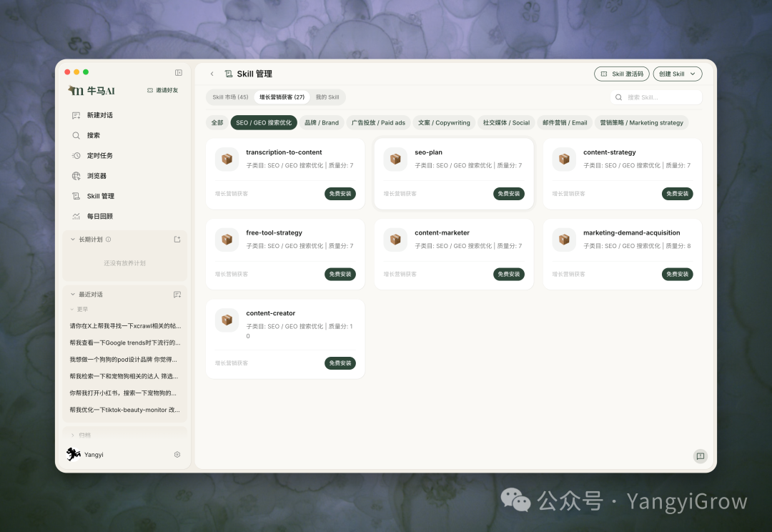Select 社交媒体 / Social filter

pyautogui.click(x=506, y=123)
